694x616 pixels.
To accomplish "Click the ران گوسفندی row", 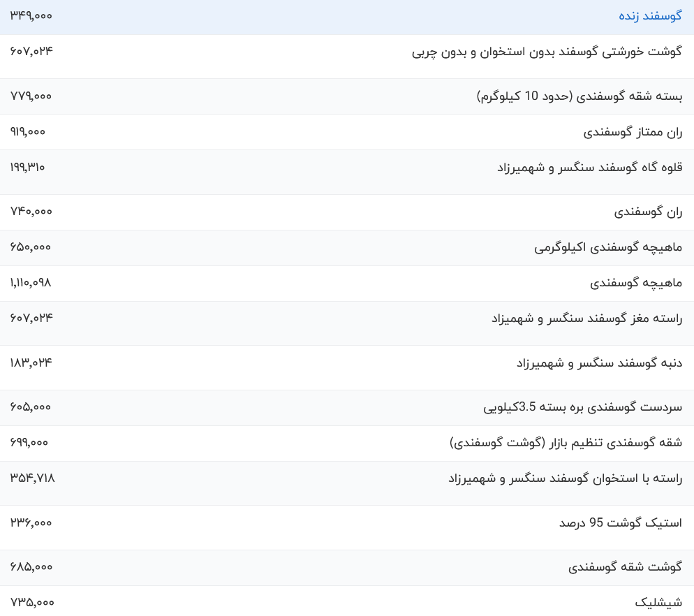I will pyautogui.click(x=650, y=212).
